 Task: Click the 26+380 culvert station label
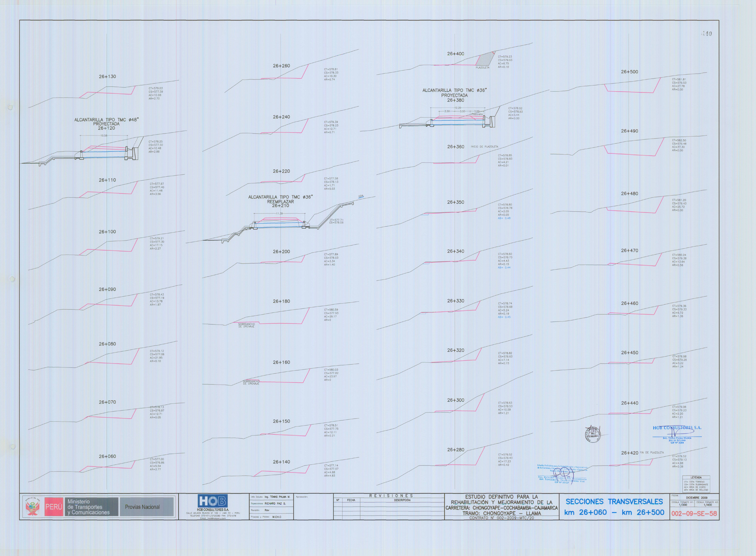pos(456,100)
